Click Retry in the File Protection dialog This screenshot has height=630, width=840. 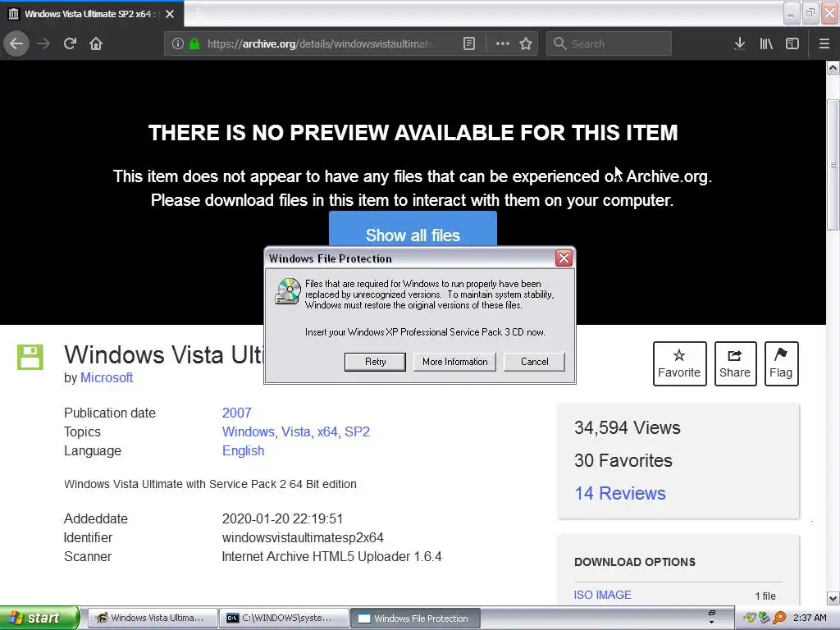point(375,362)
